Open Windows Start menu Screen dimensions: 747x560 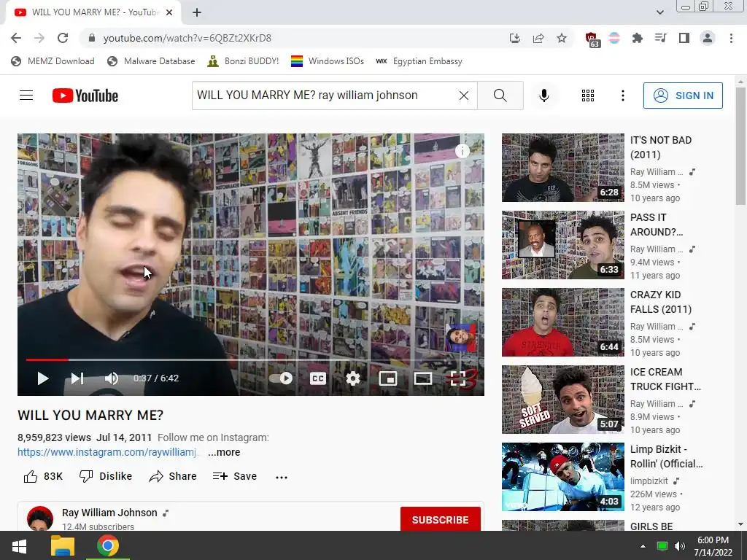click(x=19, y=545)
